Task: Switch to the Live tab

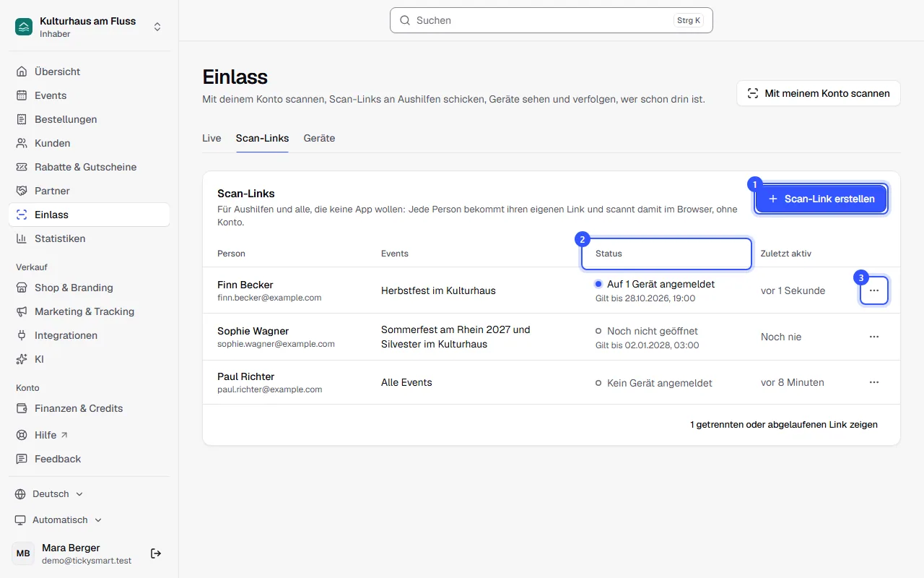Action: [x=212, y=138]
